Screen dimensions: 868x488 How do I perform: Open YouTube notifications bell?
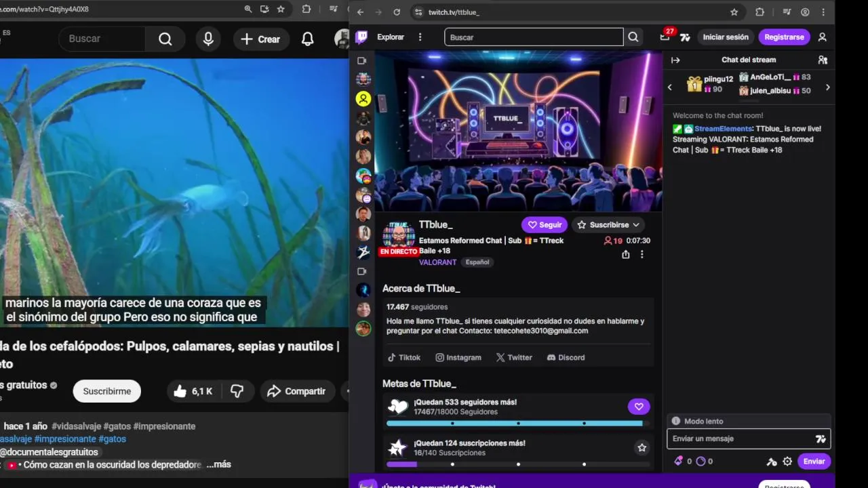tap(307, 39)
